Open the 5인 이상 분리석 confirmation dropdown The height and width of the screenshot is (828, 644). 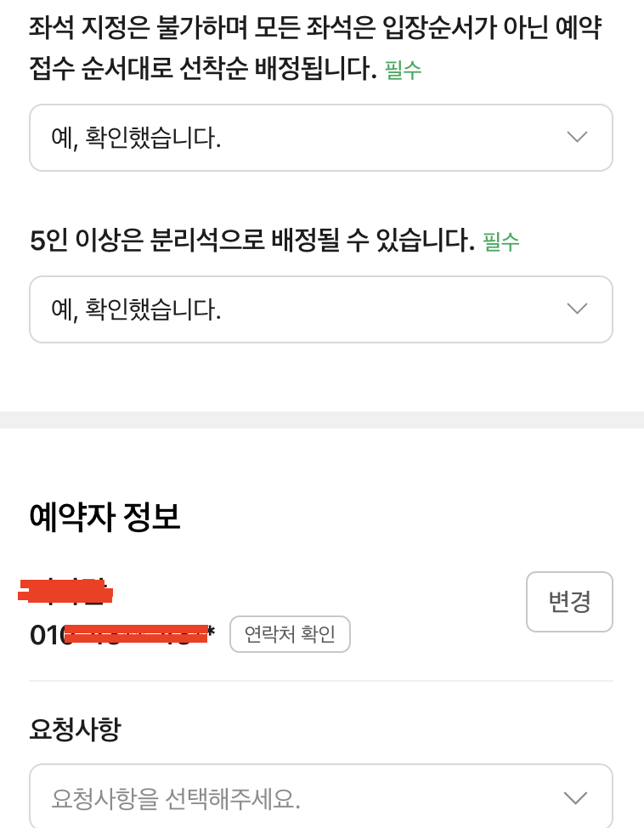[321, 309]
